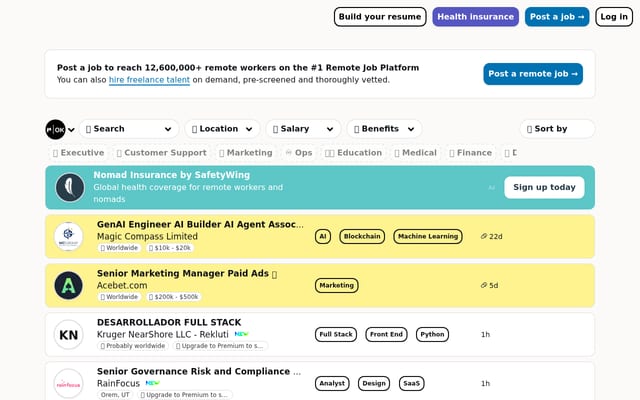Filter jobs by Education category
Viewport: 640px width, 400px height.
[x=353, y=153]
